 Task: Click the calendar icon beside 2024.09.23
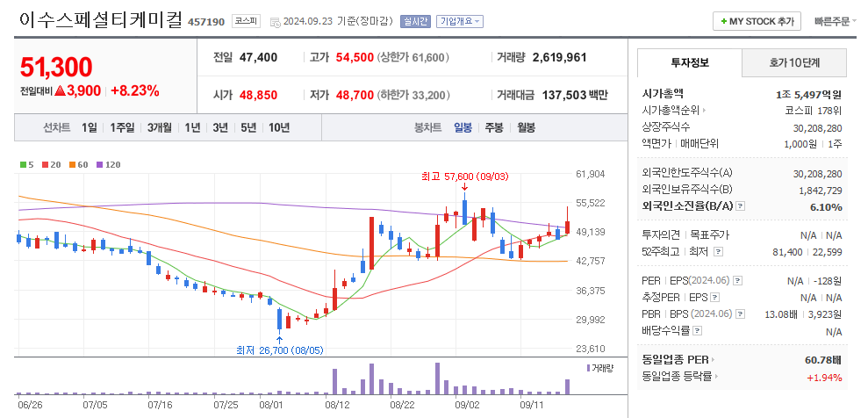coord(275,22)
